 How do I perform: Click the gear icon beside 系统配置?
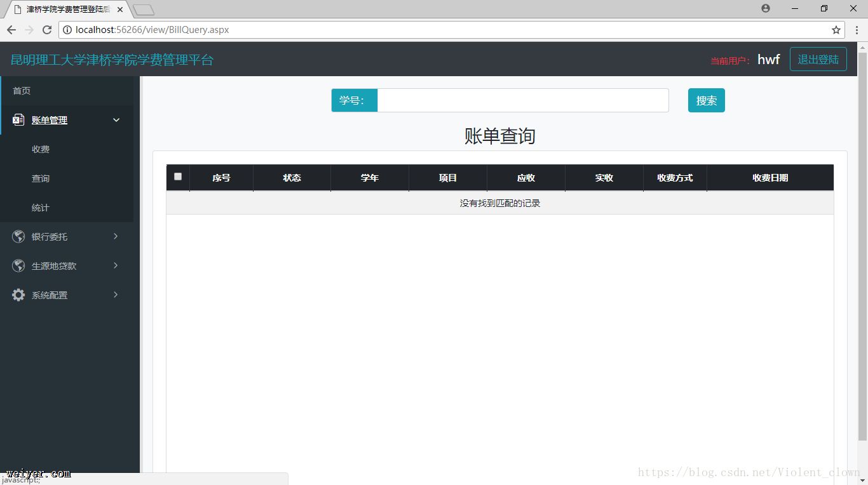pyautogui.click(x=18, y=295)
